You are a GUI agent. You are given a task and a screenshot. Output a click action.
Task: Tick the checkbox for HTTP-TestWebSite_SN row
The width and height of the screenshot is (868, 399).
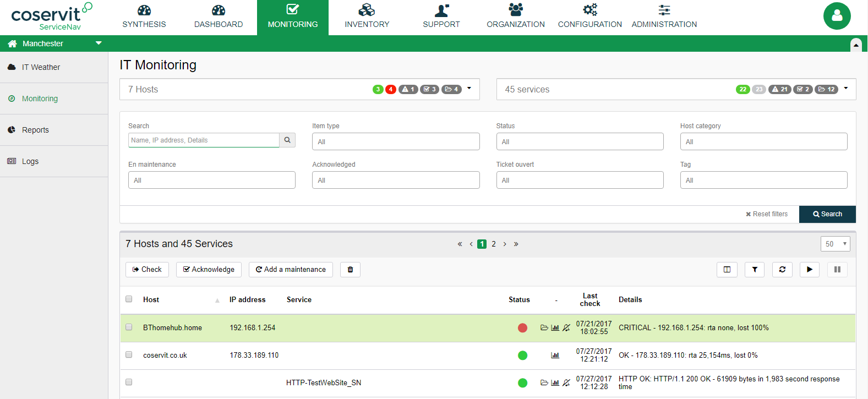(129, 382)
